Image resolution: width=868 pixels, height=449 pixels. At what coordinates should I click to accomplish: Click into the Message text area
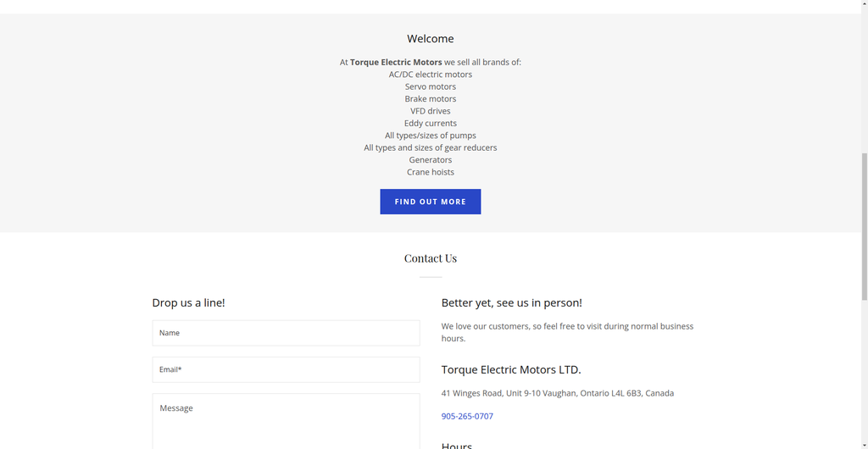[287, 421]
